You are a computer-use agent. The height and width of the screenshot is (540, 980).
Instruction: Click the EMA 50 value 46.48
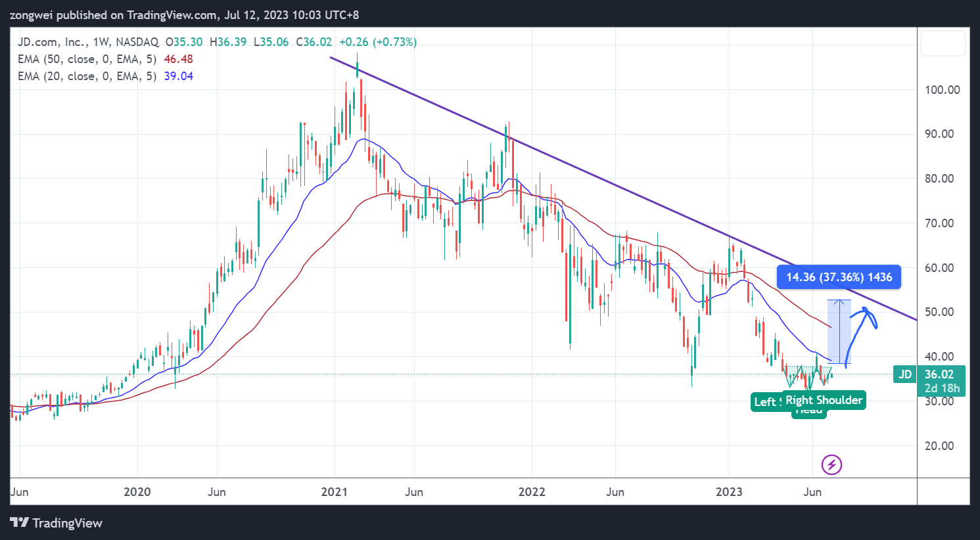pos(178,59)
